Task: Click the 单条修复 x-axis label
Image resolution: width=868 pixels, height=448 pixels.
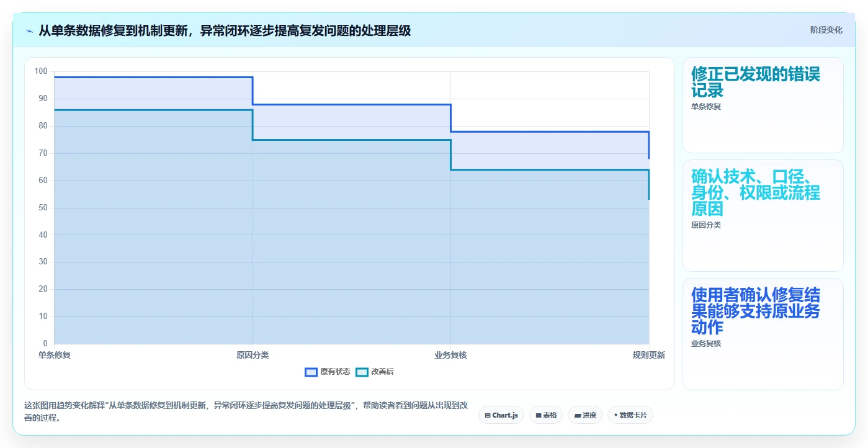Action: [54, 355]
